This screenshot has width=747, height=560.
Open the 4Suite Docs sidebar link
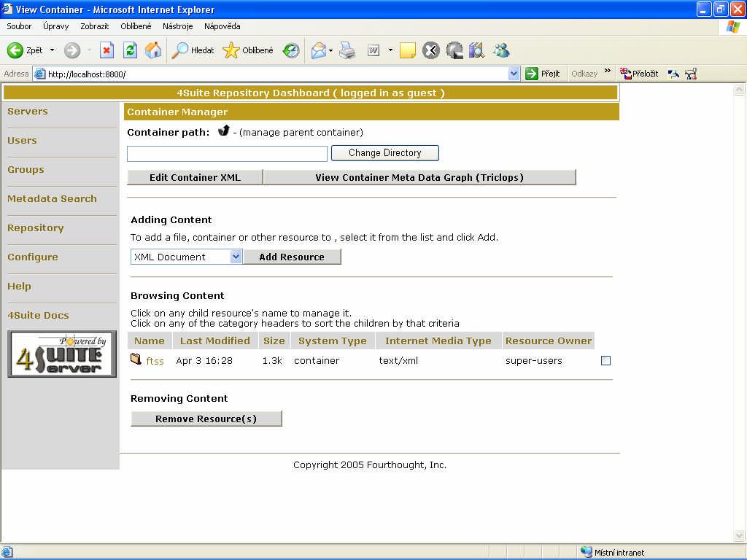tap(38, 315)
